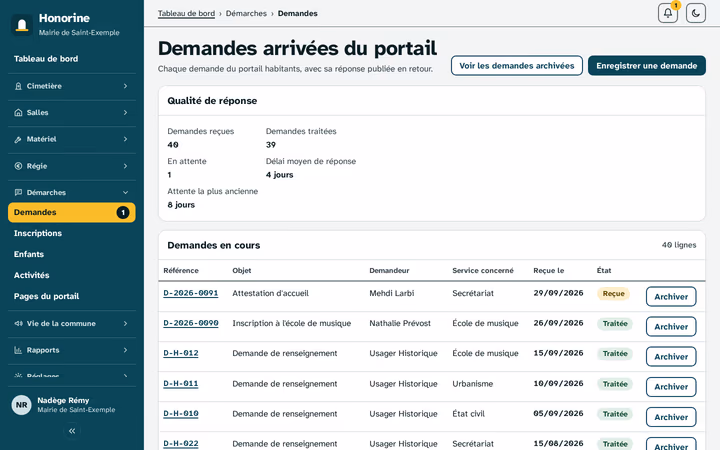Archive request D-H-010

click(671, 417)
